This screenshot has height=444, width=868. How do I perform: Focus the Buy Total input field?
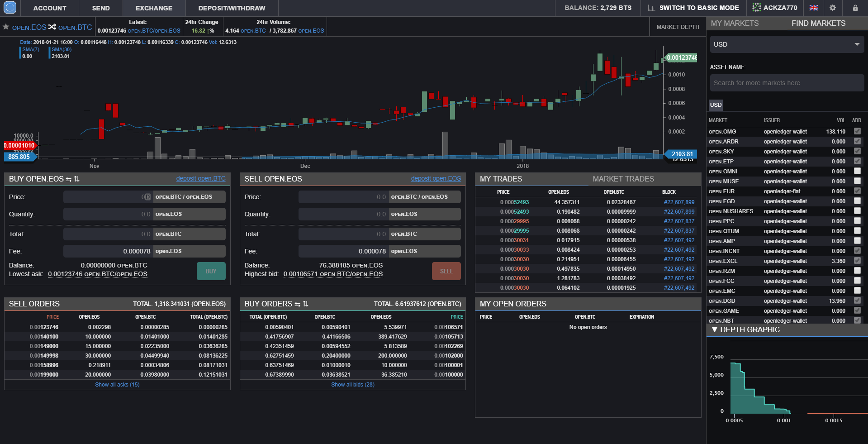click(x=108, y=234)
